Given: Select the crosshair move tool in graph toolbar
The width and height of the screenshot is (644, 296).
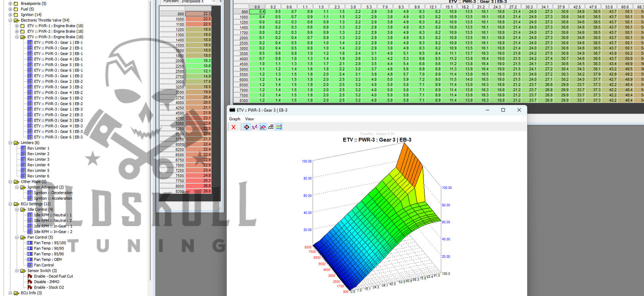Looking at the screenshot, I should 247,127.
